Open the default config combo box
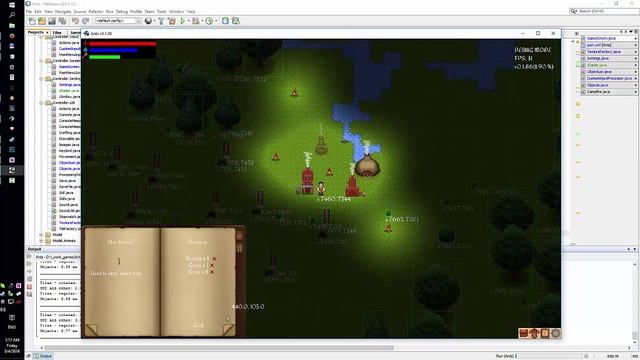Viewport: 640px width, 360px height. (118, 21)
